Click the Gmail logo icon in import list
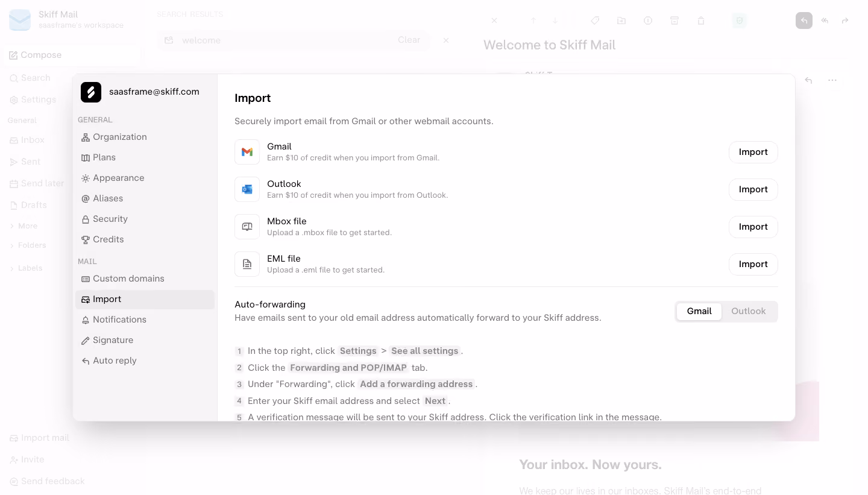This screenshot has height=495, width=868. point(247,152)
